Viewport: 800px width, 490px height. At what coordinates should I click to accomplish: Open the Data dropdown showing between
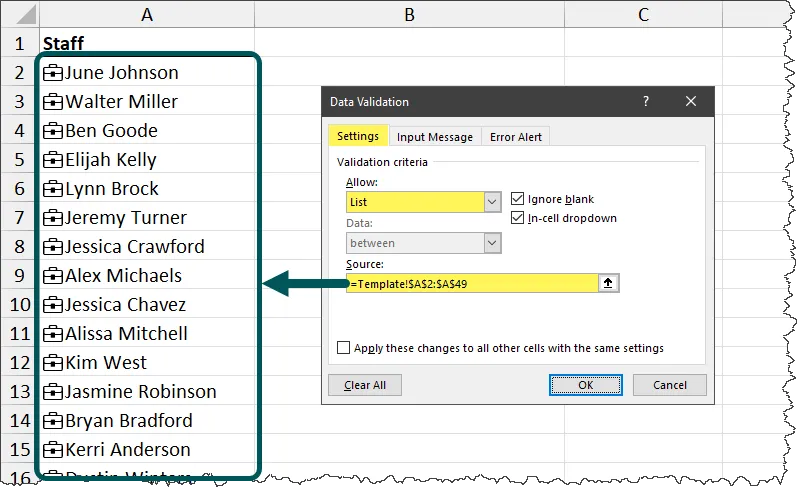coord(492,243)
